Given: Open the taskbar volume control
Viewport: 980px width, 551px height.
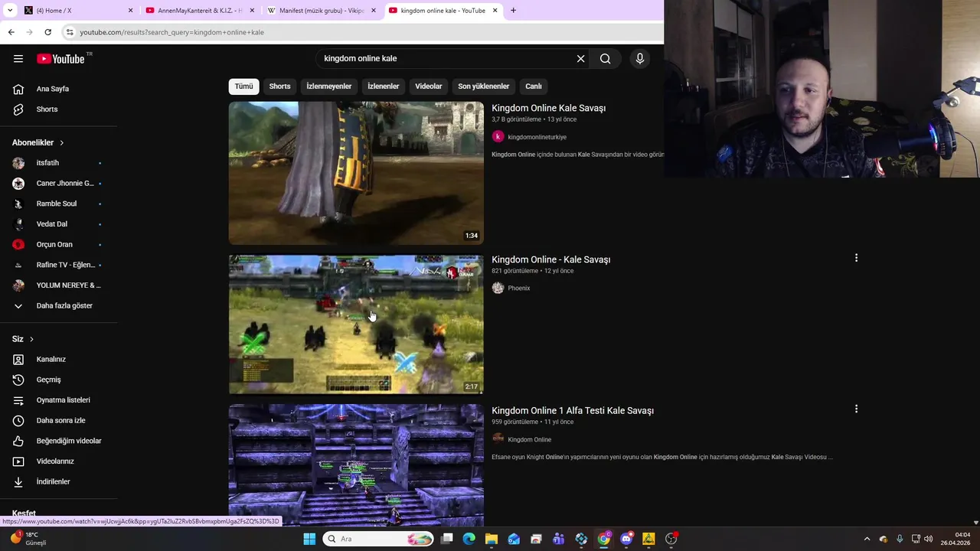Looking at the screenshot, I should coord(929,539).
